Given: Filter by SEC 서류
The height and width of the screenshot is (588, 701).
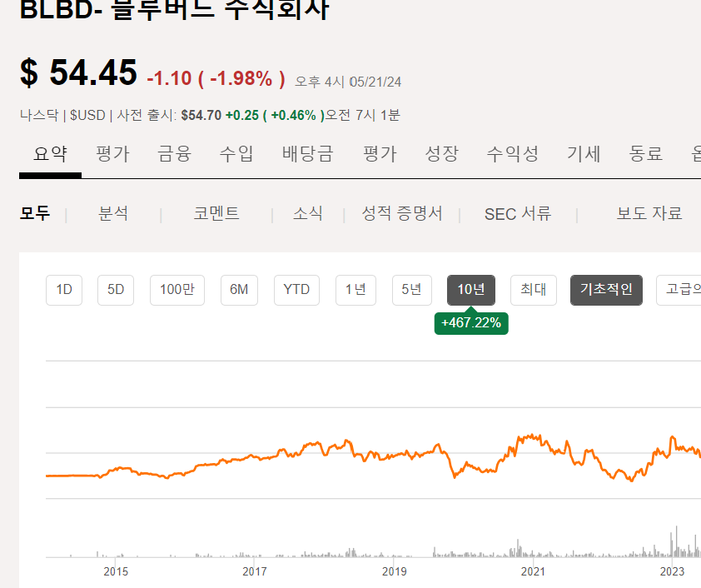Looking at the screenshot, I should click(518, 213).
